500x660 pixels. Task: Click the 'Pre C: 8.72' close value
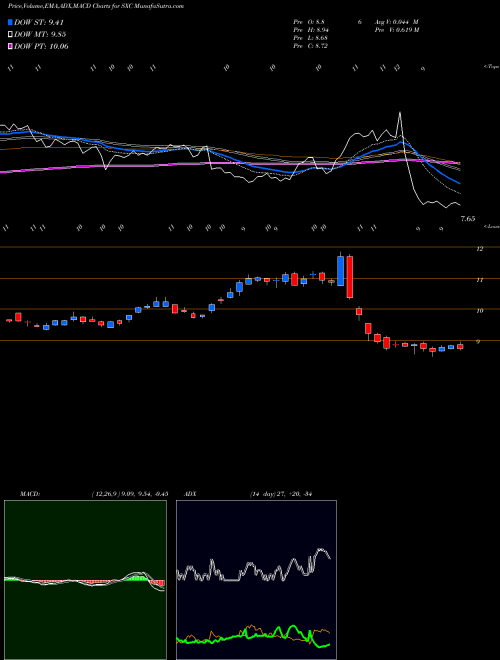tap(311, 46)
